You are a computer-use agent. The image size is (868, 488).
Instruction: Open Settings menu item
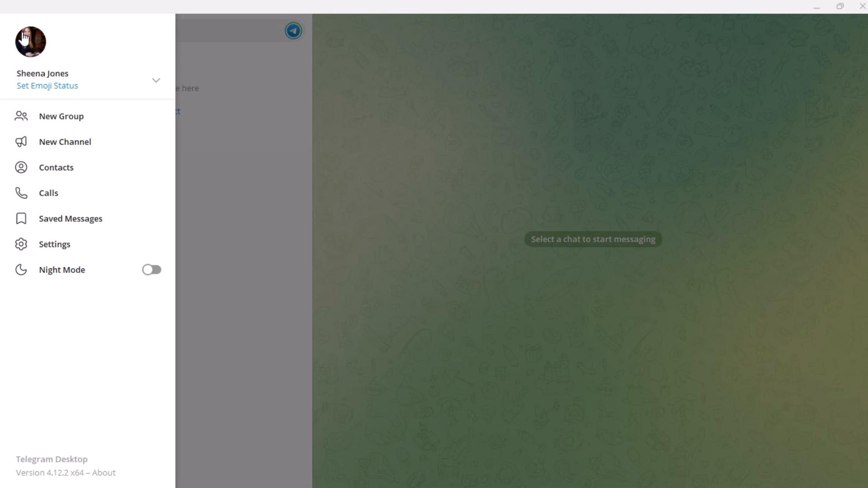click(x=54, y=244)
